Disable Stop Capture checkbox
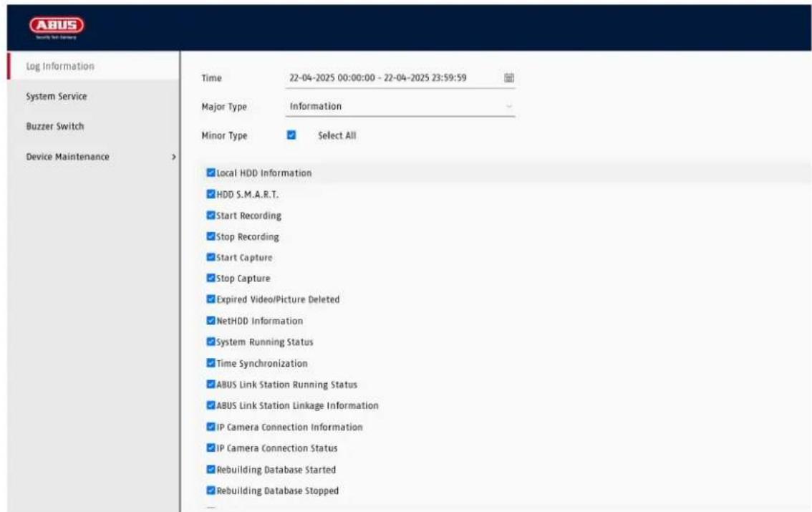This screenshot has height=512, width=812. 211,278
